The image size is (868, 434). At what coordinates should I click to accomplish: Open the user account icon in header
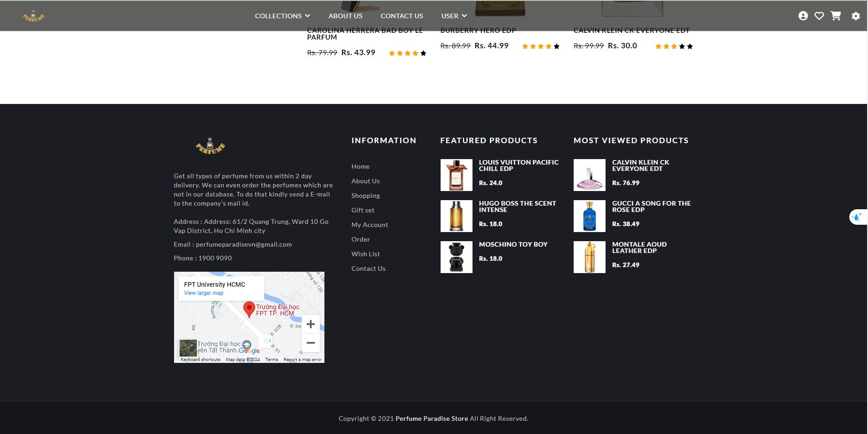tap(803, 16)
